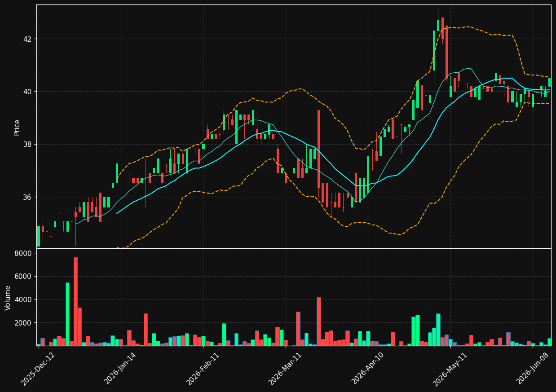The height and width of the screenshot is (392, 556).
Task: Click the red volume bar near 4100 in late March
Action: pos(318,322)
